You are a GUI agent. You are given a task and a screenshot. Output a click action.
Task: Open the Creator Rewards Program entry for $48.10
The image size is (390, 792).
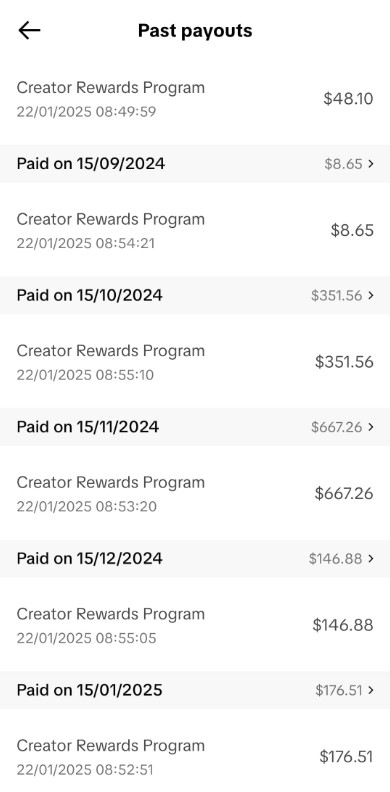(195, 98)
